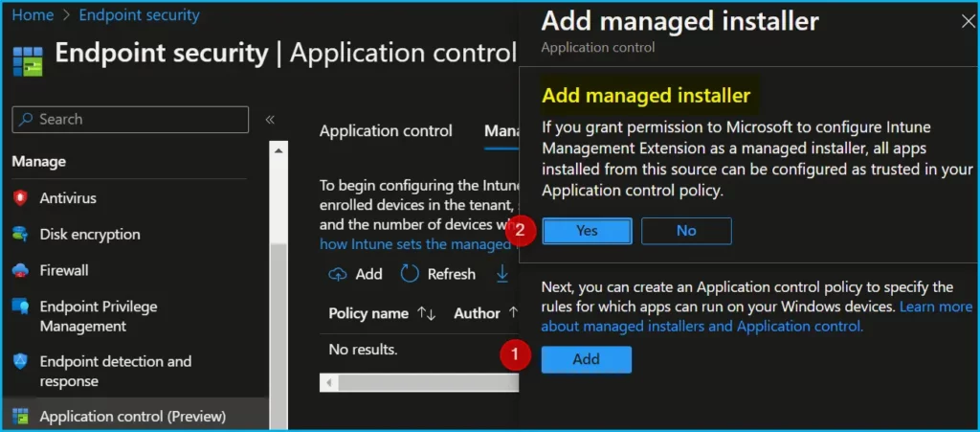The width and height of the screenshot is (980, 432).
Task: Click the highlighted 'Add managed installer' heading
Action: click(x=646, y=96)
